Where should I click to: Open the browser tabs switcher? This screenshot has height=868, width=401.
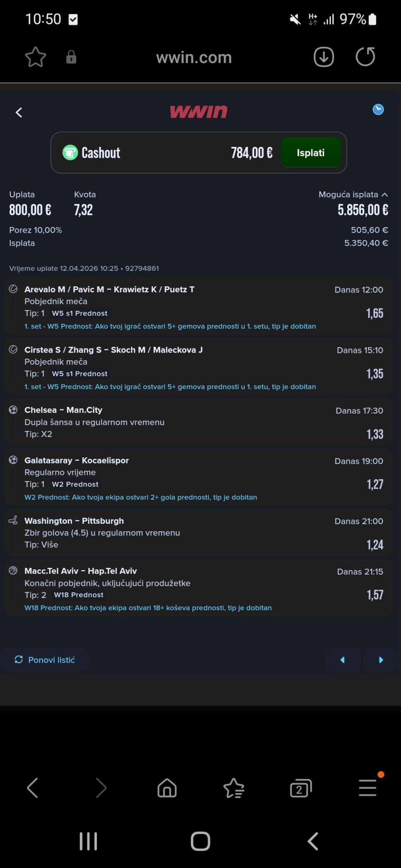click(301, 788)
